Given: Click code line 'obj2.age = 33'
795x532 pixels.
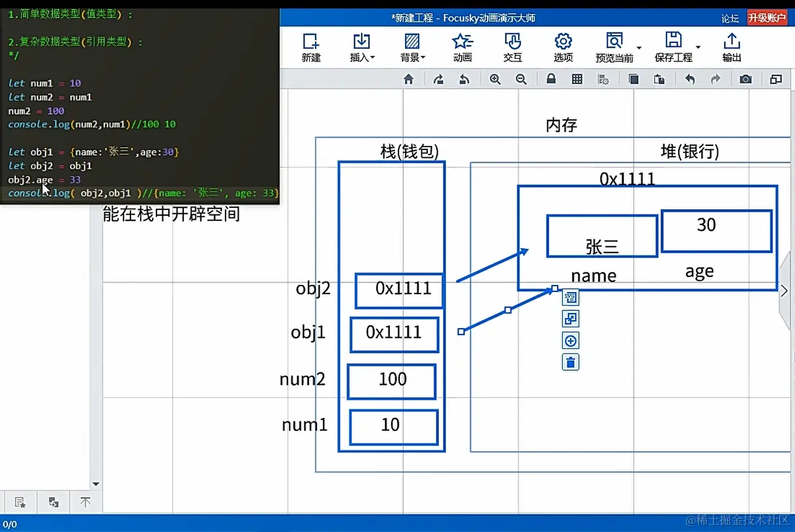Looking at the screenshot, I should (44, 179).
